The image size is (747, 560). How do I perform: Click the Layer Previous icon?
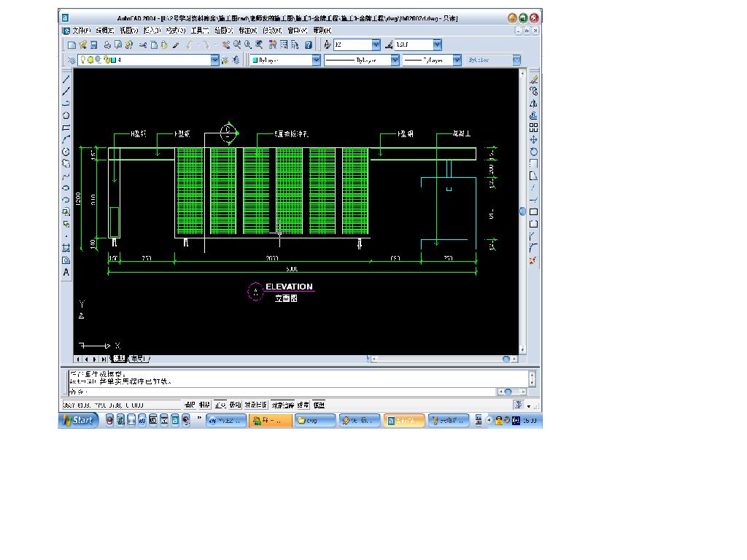(x=236, y=60)
